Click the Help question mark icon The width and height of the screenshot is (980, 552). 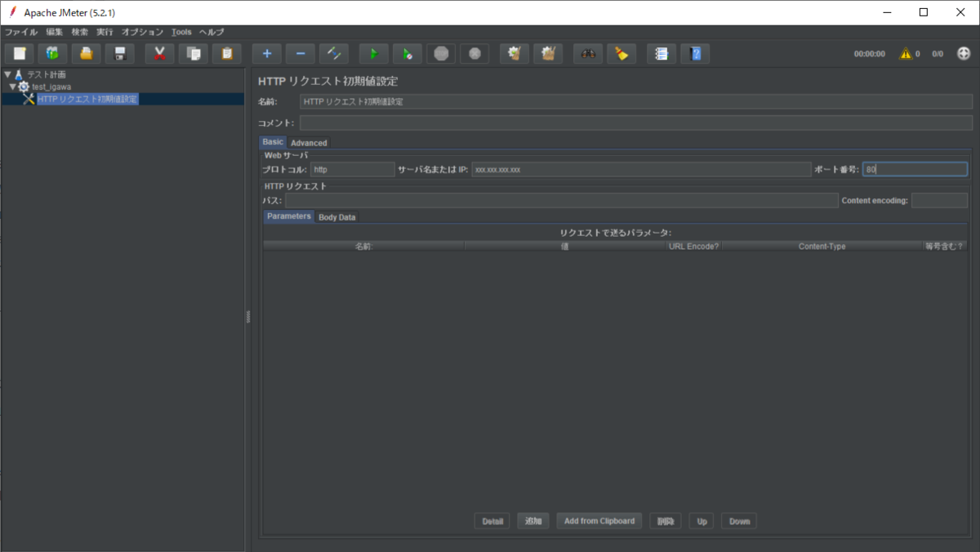point(695,54)
